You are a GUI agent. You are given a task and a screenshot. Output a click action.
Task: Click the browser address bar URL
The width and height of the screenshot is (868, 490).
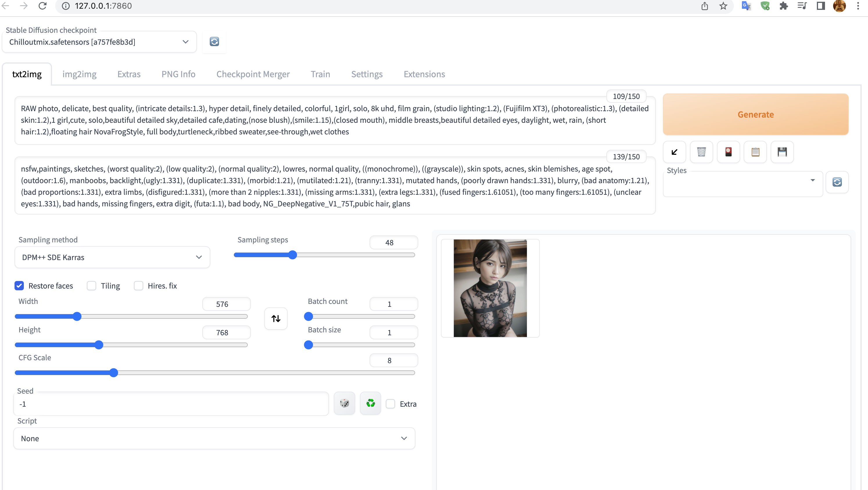pyautogui.click(x=103, y=6)
